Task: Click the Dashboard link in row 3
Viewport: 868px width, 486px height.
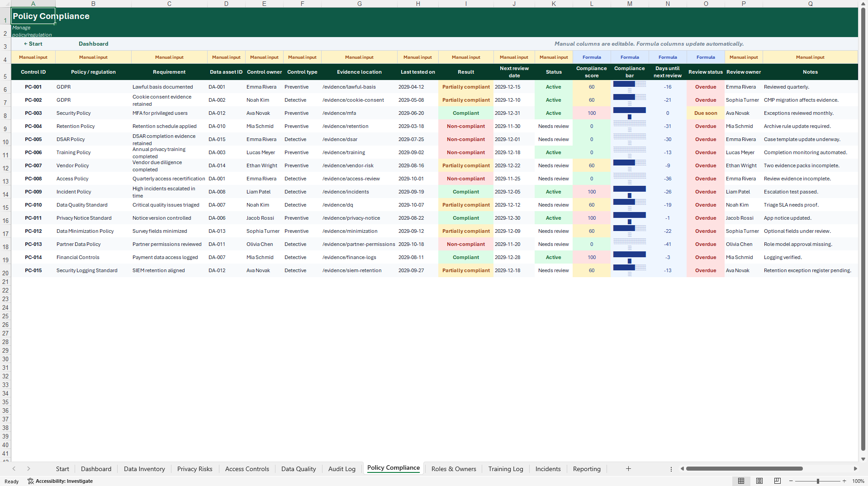Action: coord(93,44)
